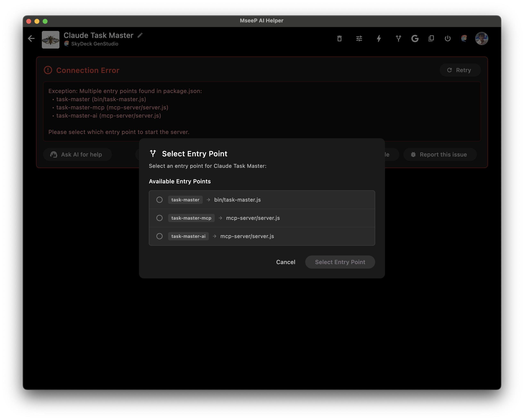524x420 pixels.
Task: Click the back arrow icon
Action: (31, 38)
